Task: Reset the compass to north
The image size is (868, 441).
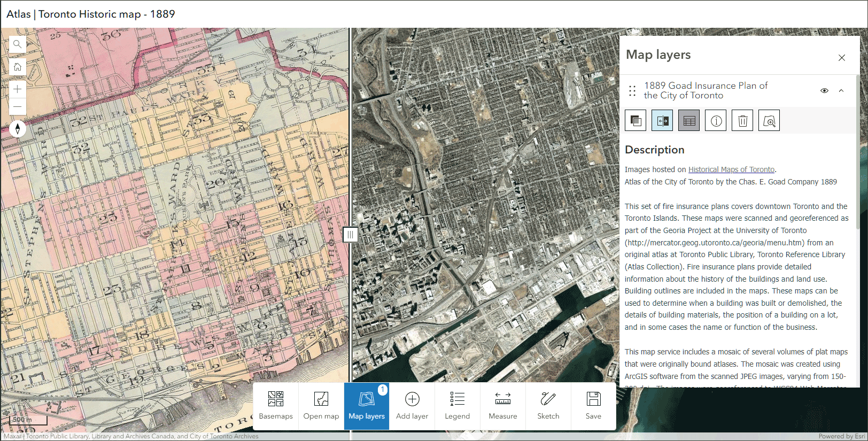Action: point(18,129)
